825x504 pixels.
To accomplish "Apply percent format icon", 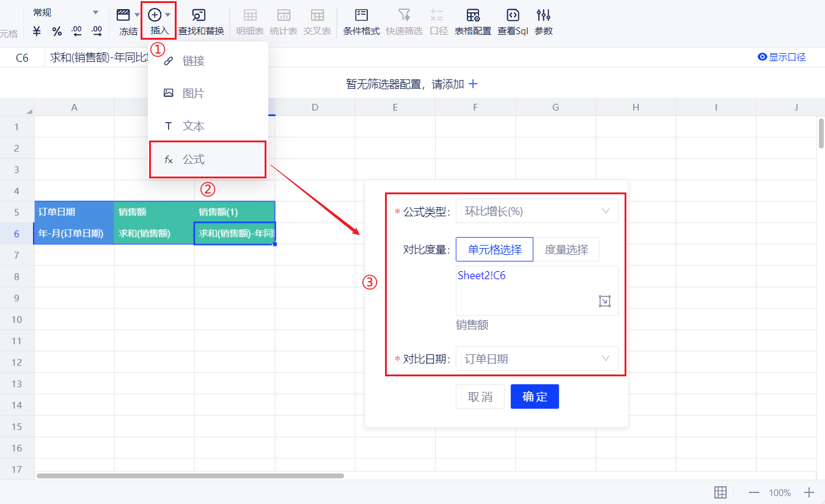I will pos(57,31).
